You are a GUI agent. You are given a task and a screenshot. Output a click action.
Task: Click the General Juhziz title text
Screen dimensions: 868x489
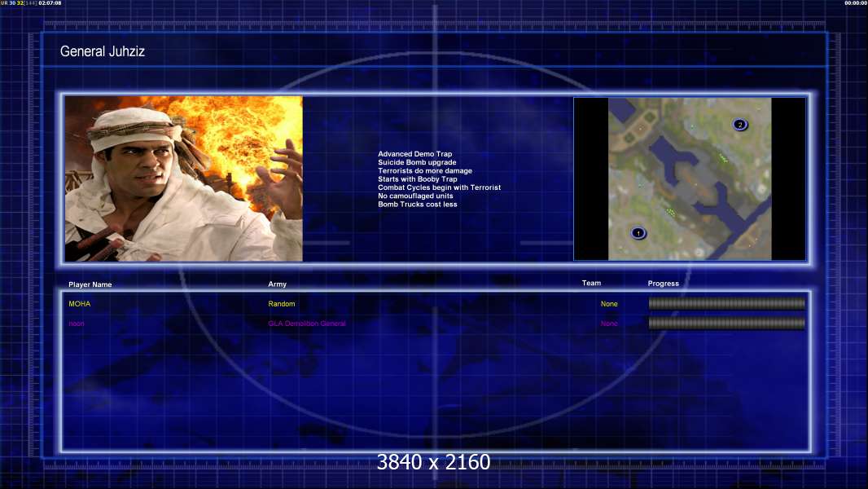click(x=103, y=52)
